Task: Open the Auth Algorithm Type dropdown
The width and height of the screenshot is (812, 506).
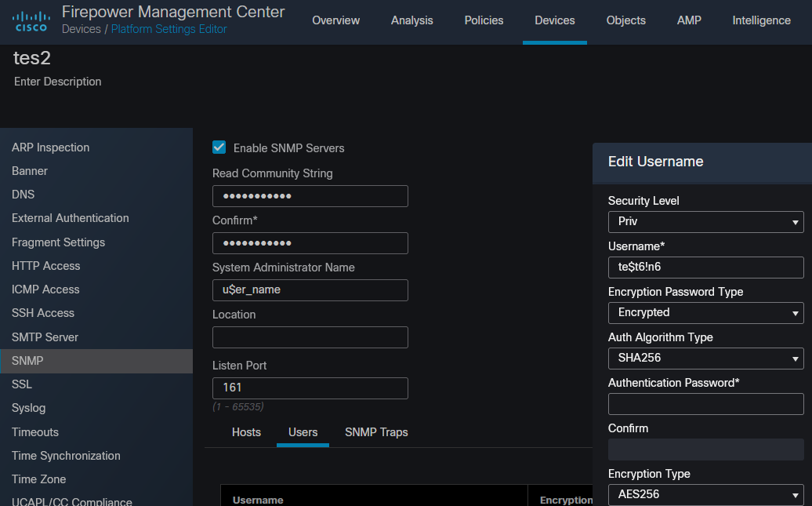Action: (x=705, y=359)
